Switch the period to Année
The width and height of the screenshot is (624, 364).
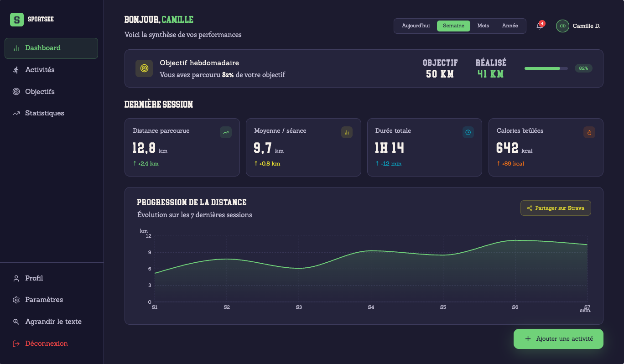pyautogui.click(x=510, y=26)
